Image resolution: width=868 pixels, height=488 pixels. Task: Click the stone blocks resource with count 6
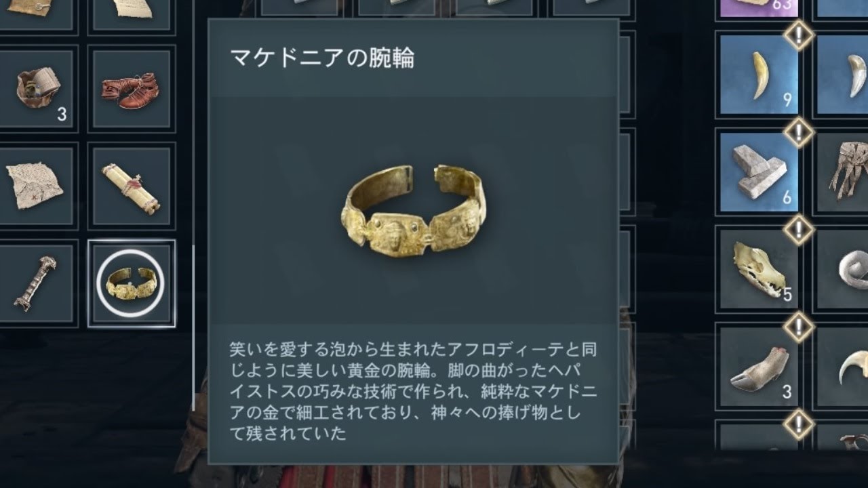759,172
